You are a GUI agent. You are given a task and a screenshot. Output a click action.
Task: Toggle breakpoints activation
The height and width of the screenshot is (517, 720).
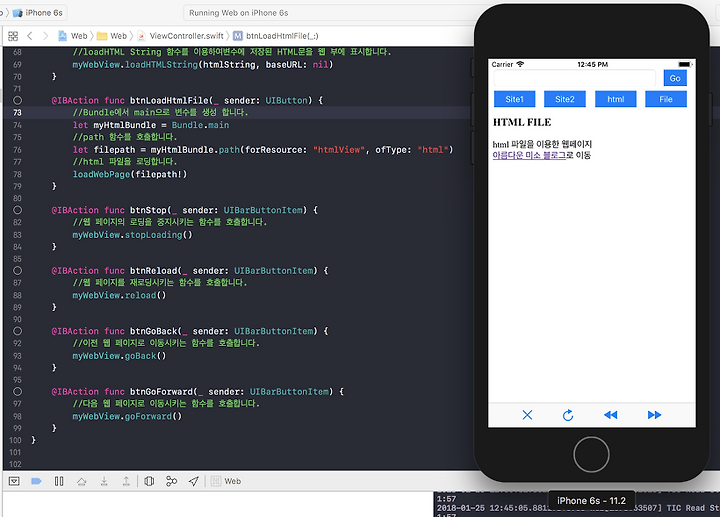(x=36, y=481)
